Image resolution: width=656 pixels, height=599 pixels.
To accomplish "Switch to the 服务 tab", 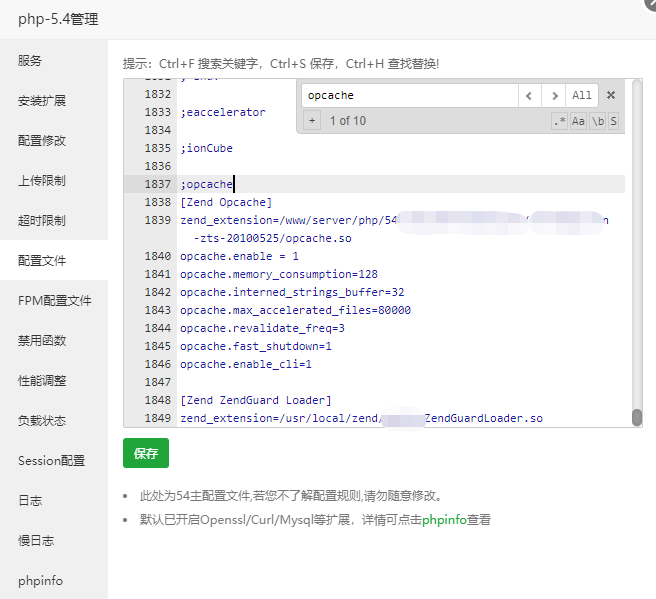I will (30, 61).
